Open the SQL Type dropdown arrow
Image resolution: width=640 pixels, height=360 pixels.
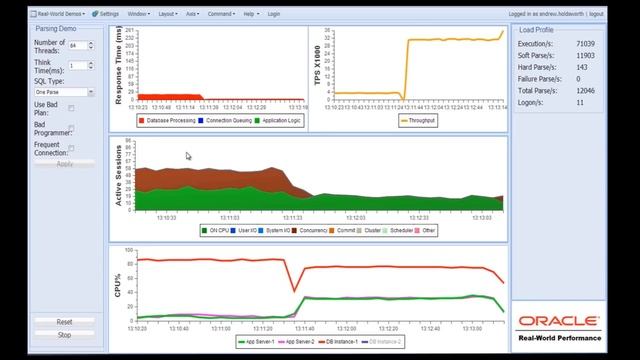(x=91, y=92)
